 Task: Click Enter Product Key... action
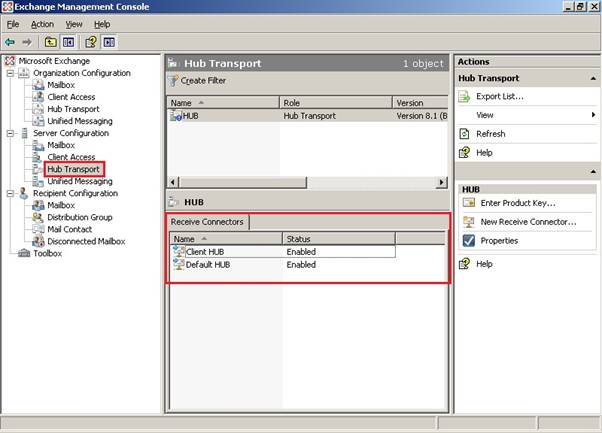point(518,203)
